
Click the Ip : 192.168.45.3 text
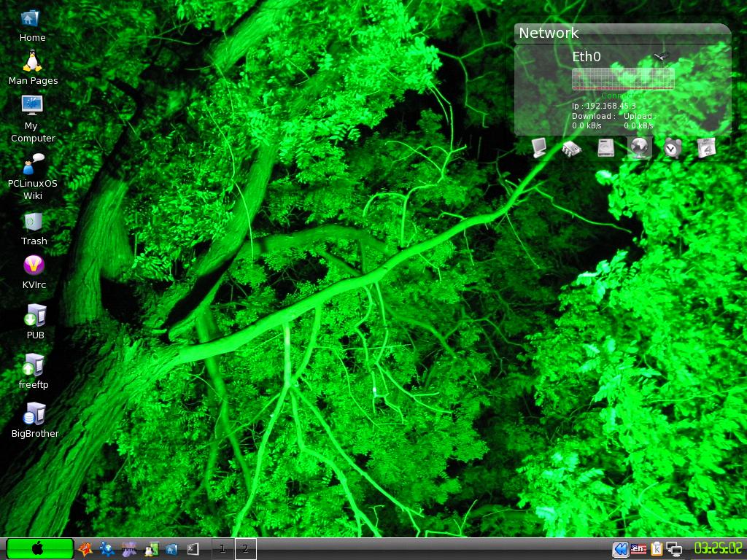603,106
